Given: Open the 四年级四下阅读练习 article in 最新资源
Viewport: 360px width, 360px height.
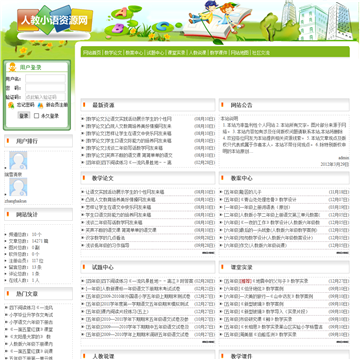Looking at the screenshot, I should click(x=129, y=163).
